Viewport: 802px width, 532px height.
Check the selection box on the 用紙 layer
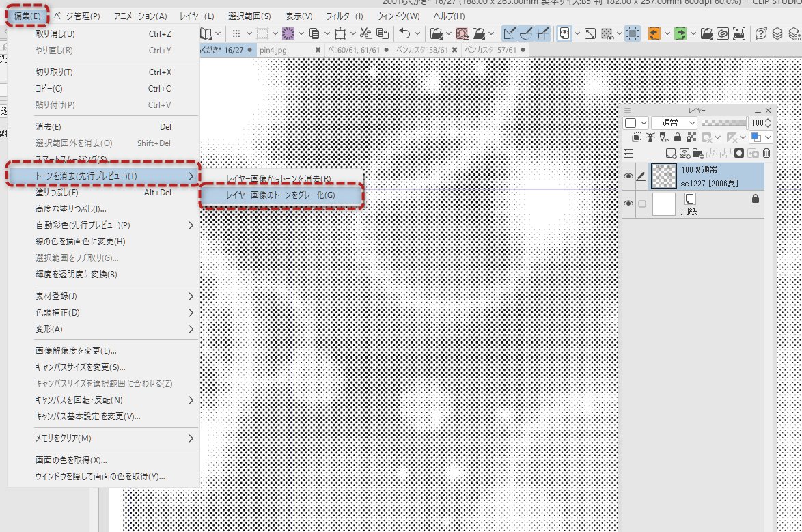(x=642, y=204)
